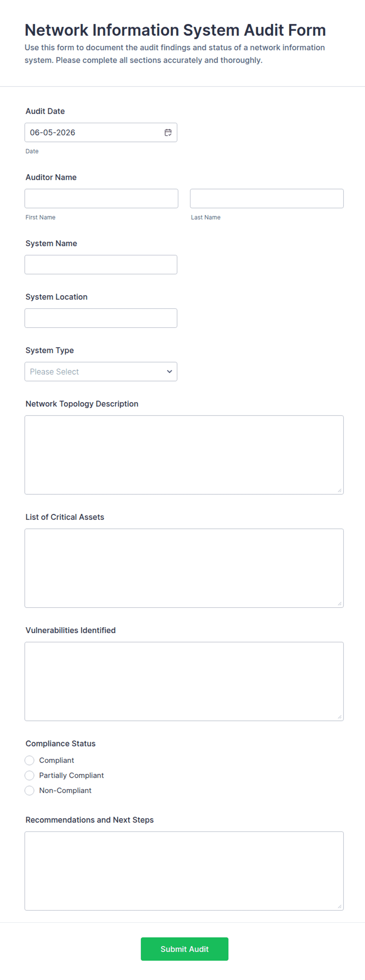The width and height of the screenshot is (365, 980).
Task: Submit the audit form
Action: (184, 949)
